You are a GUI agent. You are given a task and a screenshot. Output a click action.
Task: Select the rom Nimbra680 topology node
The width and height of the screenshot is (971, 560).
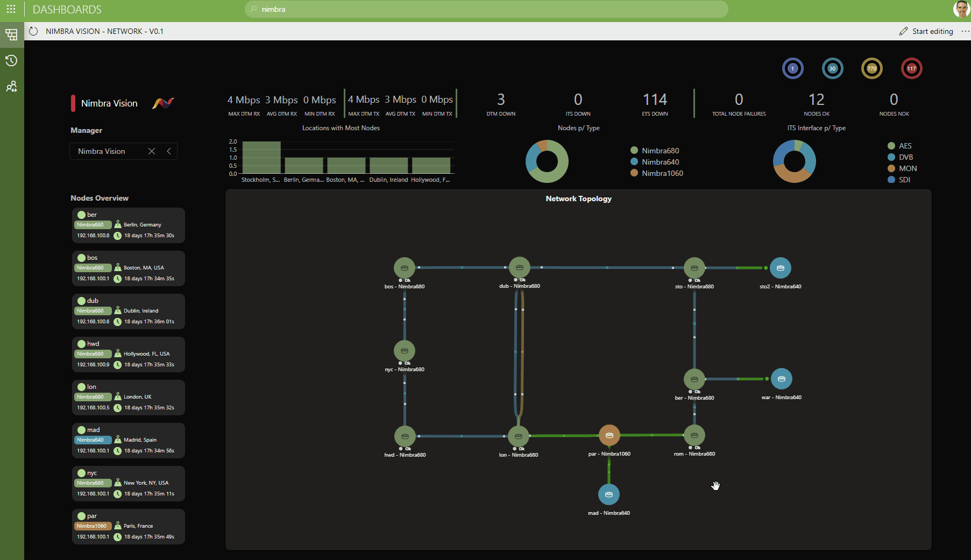(694, 435)
